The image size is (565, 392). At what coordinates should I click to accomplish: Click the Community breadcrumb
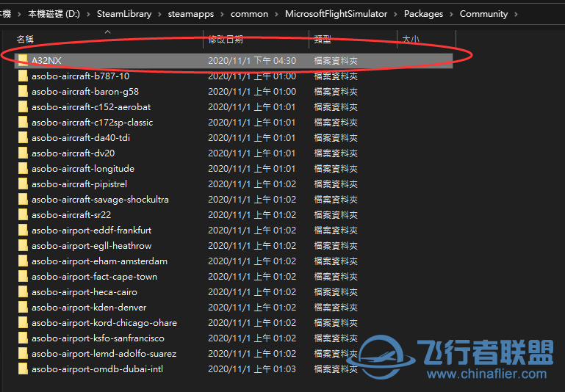483,14
